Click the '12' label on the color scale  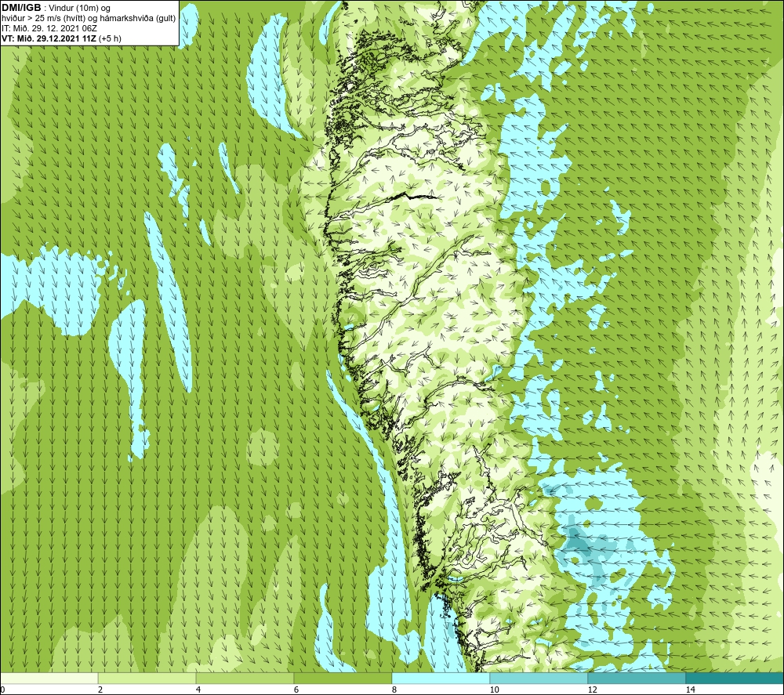pyautogui.click(x=593, y=690)
